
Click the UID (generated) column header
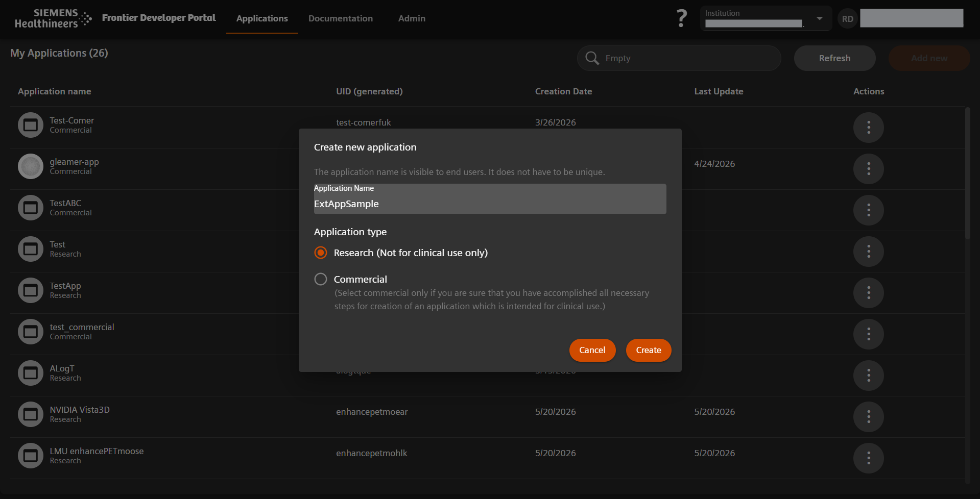pos(369,91)
